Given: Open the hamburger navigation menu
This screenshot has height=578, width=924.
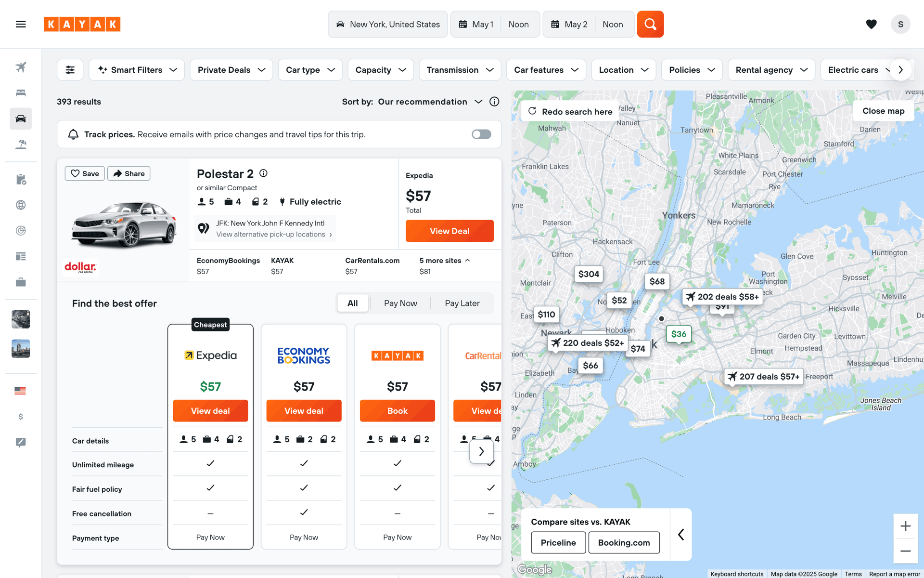Looking at the screenshot, I should point(21,24).
